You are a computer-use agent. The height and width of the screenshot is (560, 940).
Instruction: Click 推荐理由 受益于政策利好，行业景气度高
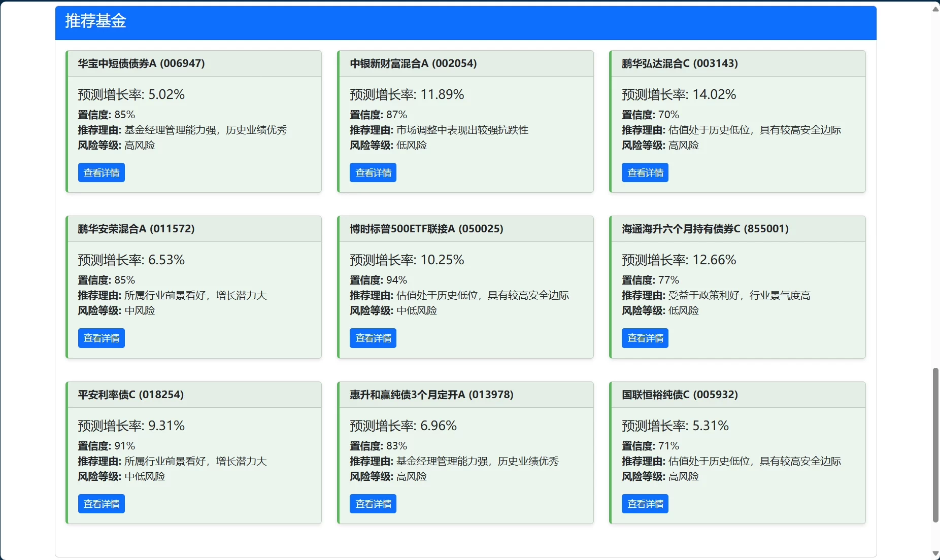click(716, 295)
